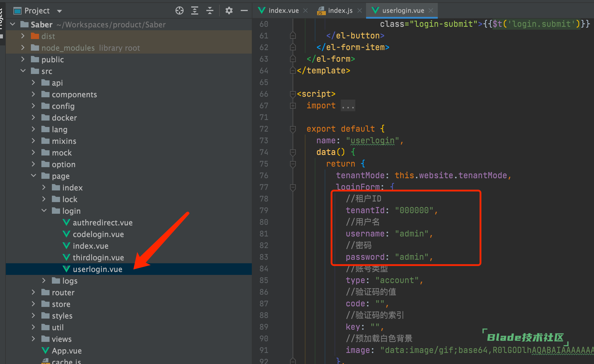
Task: Fold export default block at line 72
Action: (293, 129)
